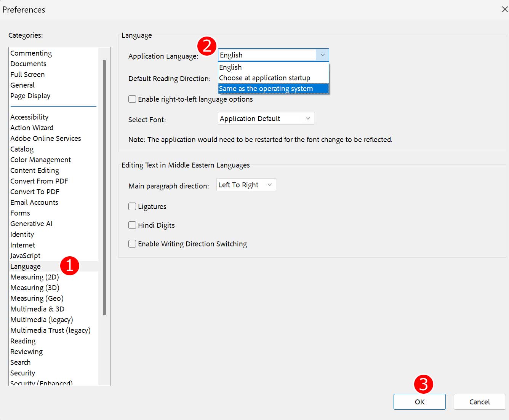
Task: Select Measuring (2D) category
Action: [x=35, y=277]
